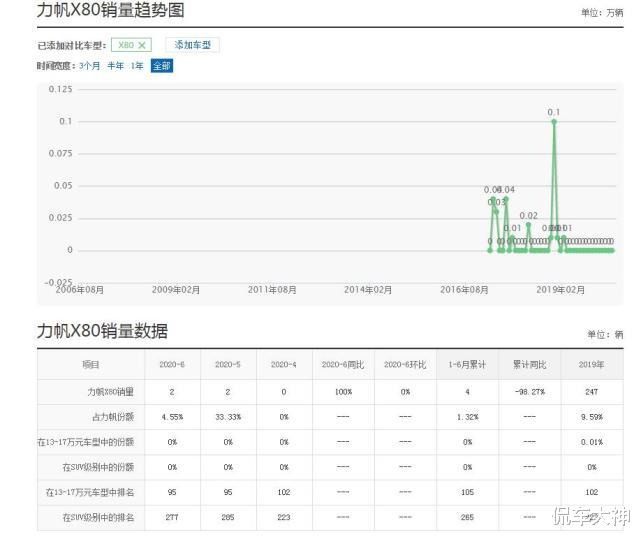
Task: Click the 0.02 data point label on chart
Action: click(528, 216)
